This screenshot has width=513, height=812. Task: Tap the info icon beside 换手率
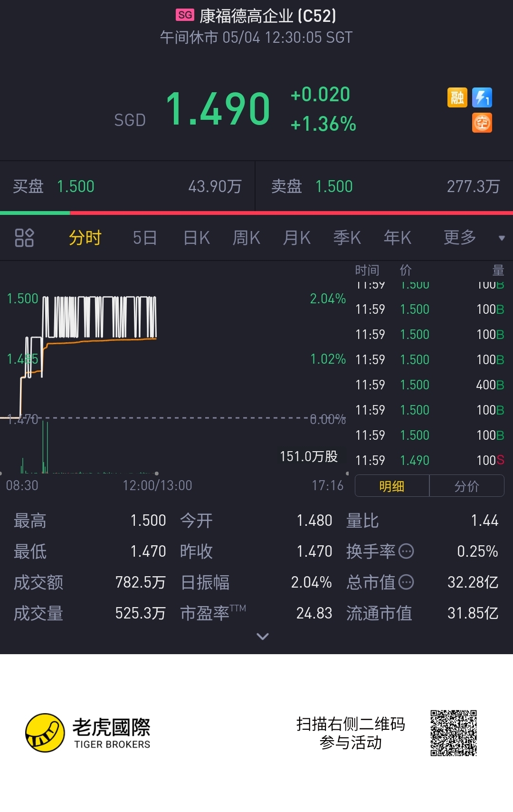[406, 551]
